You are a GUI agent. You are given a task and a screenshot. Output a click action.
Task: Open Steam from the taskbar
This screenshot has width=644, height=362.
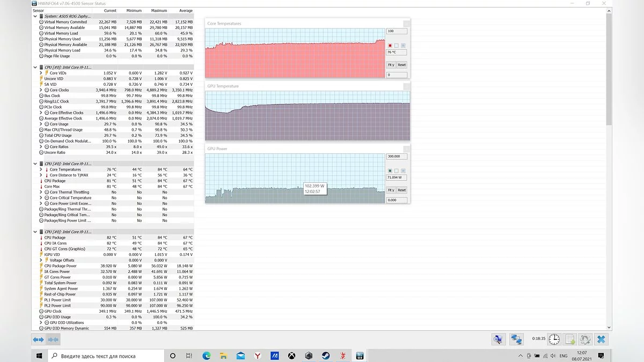click(x=326, y=356)
